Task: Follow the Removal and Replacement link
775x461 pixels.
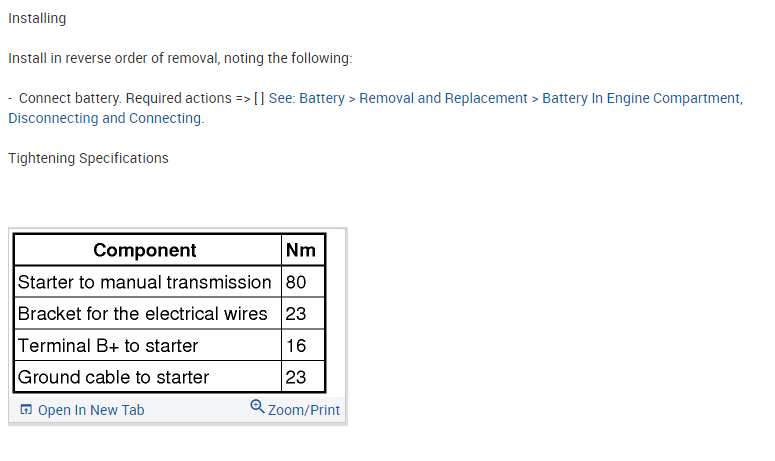Action: [x=443, y=98]
